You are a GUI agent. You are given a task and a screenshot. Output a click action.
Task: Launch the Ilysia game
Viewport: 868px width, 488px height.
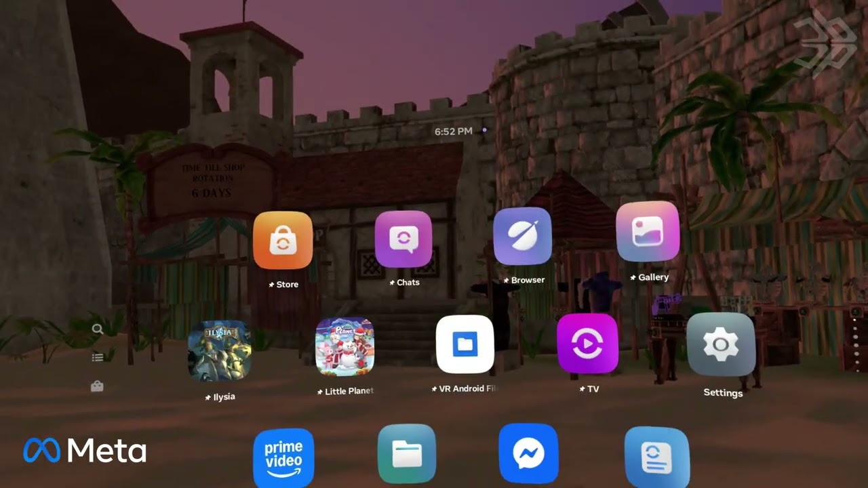click(x=220, y=350)
